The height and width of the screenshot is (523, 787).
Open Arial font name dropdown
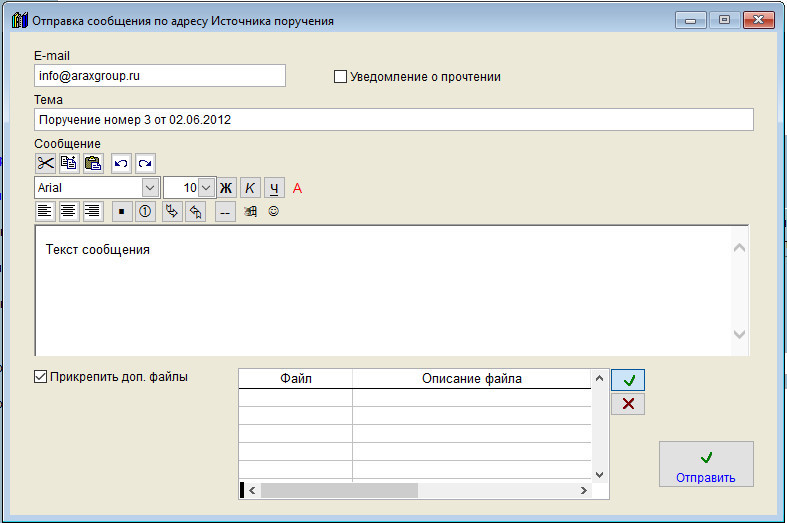coord(150,188)
